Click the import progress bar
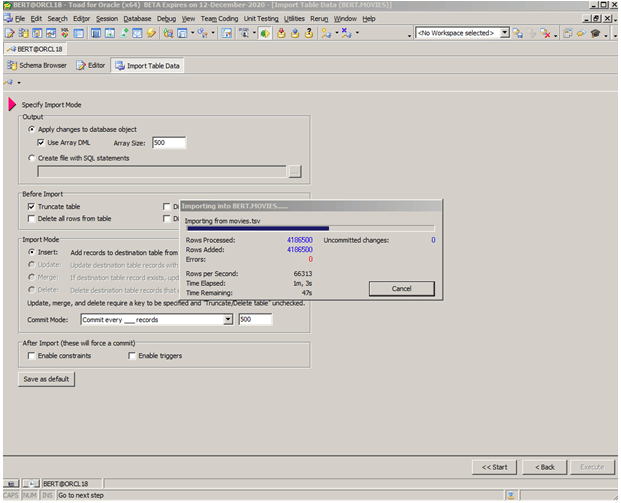This screenshot has width=621, height=503. [310, 228]
